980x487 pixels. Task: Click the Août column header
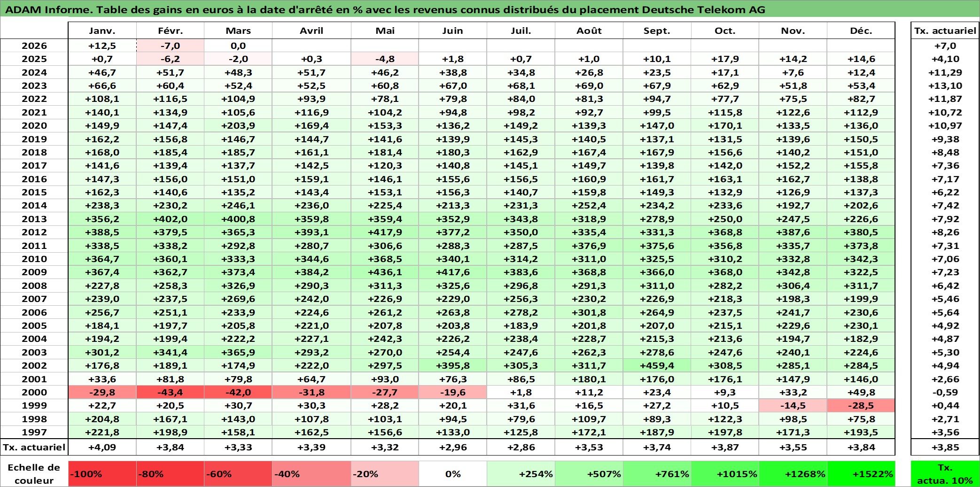click(589, 31)
